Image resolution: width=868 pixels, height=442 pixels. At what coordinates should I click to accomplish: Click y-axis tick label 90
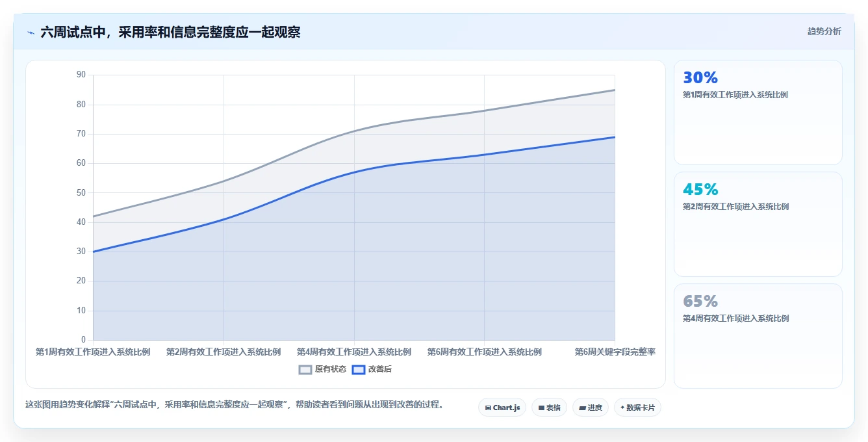(81, 75)
